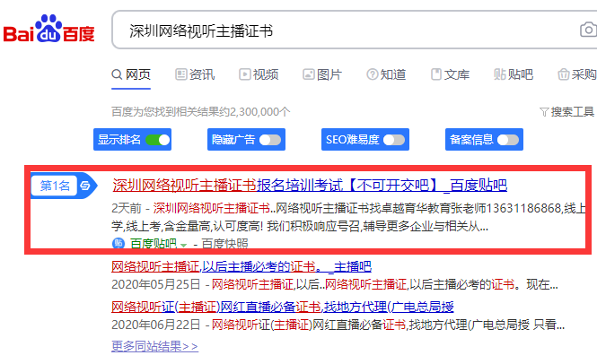Open the 视频 tab
This screenshot has height=364, width=597.
259,74
